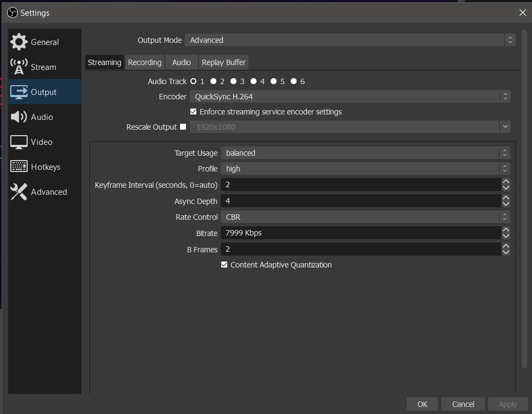Decrease the Bitrate value

point(506,236)
